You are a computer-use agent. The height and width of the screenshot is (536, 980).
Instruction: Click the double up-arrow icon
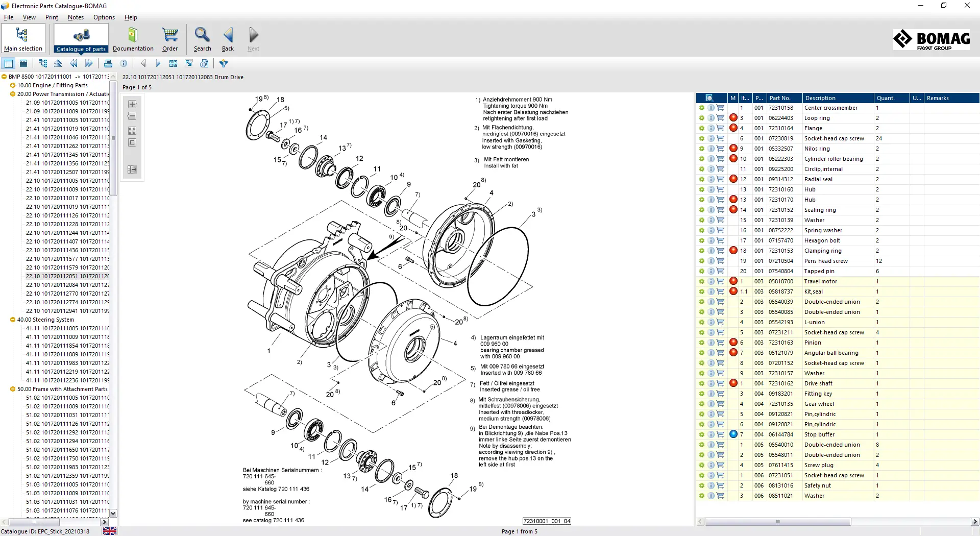click(x=58, y=63)
